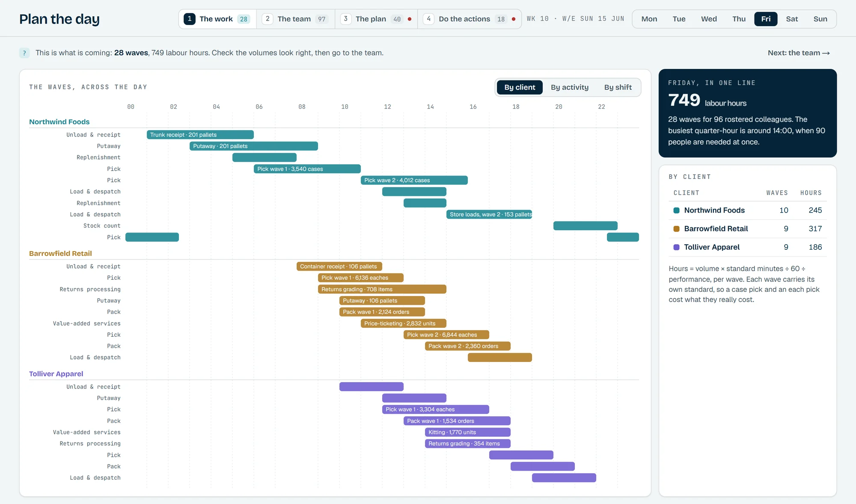Switch to step 2 The team
856x504 pixels.
[x=296, y=19]
